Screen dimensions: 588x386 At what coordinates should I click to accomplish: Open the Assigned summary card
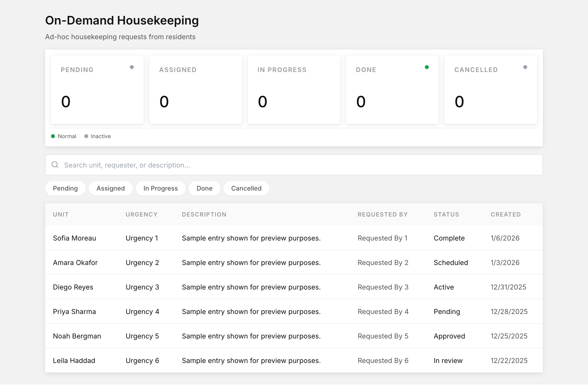coord(196,90)
